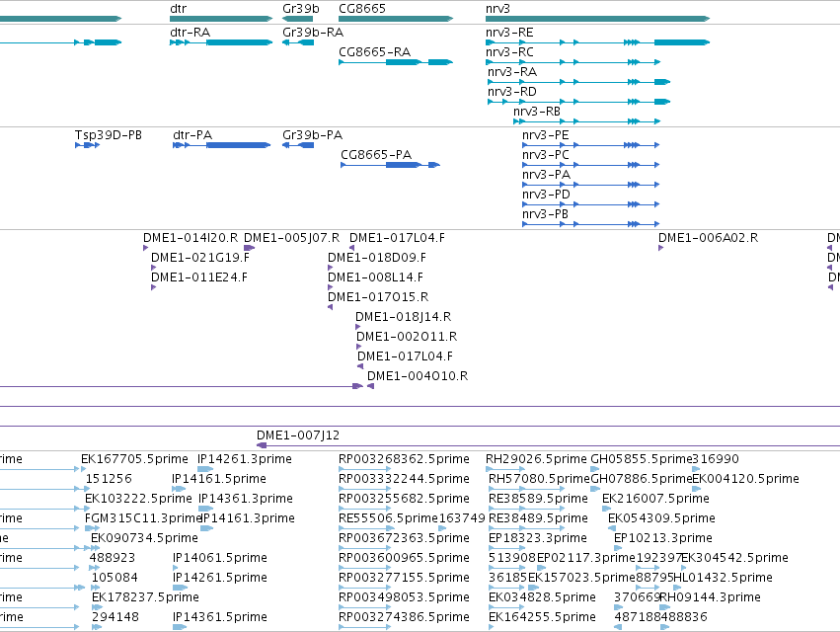Click the DME1-011E24.F clone label
Screen dimensions: 840x632
[199, 277]
